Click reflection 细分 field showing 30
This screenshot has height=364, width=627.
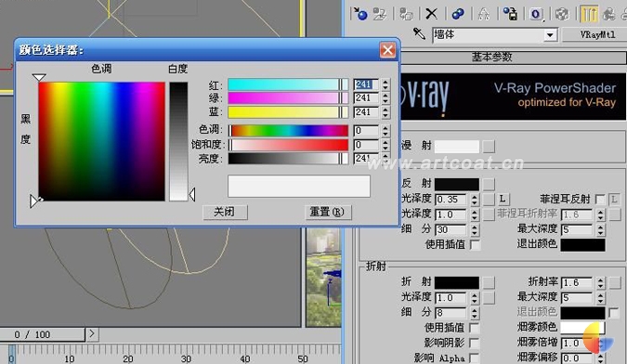(451, 229)
